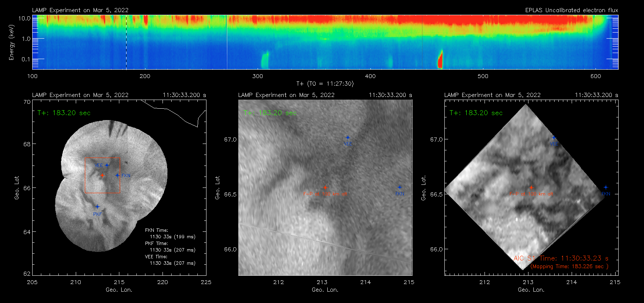This screenshot has height=303, width=644.
Task: Click the green 'T+: 183.20 sec' in the middle panel
Action: tap(270, 113)
